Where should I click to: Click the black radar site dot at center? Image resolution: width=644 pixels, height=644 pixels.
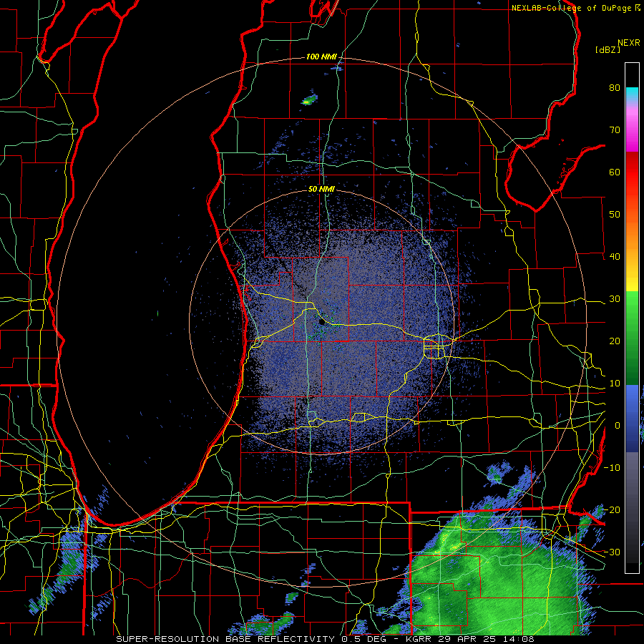321,323
